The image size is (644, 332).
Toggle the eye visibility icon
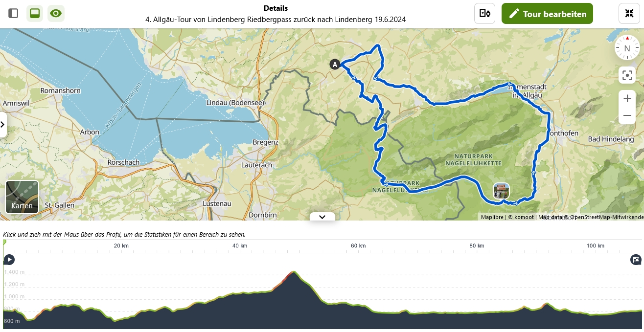tap(56, 13)
